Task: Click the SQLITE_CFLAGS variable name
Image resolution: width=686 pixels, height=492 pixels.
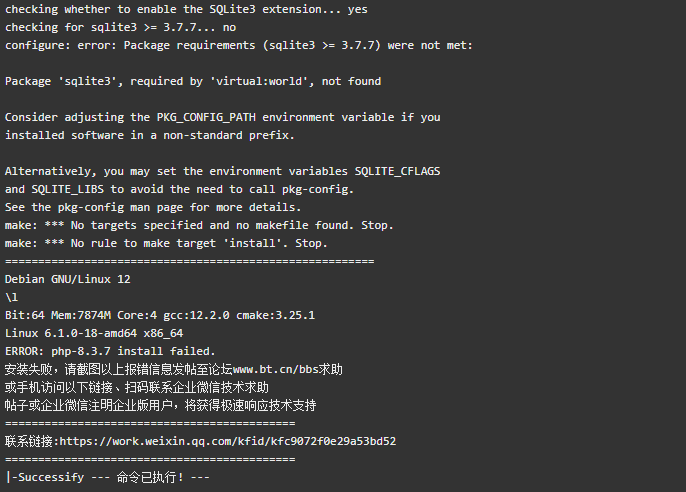Action: pyautogui.click(x=397, y=171)
